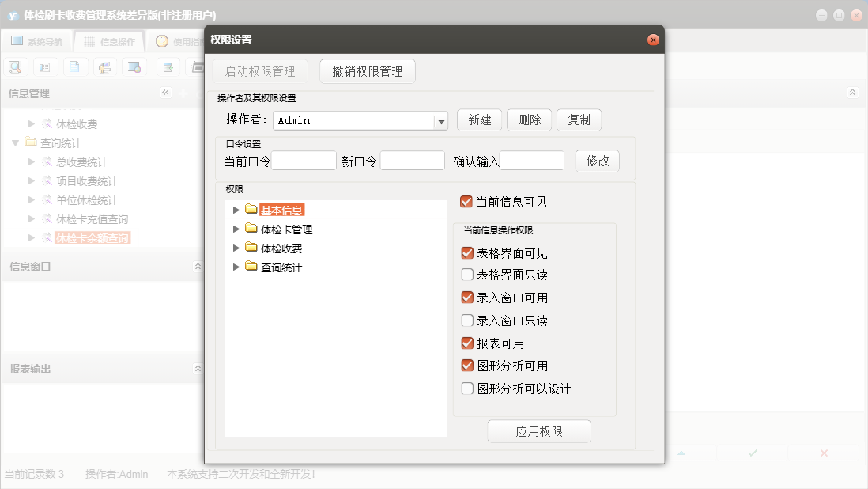Expand the 体检收费 node in 权限 tree
The image size is (868, 489).
point(236,248)
